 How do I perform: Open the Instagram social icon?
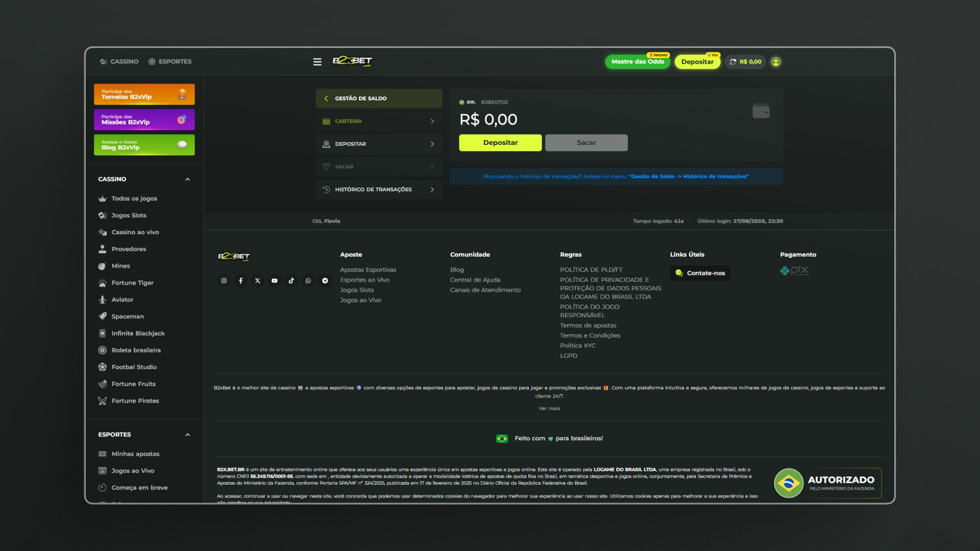pyautogui.click(x=224, y=281)
